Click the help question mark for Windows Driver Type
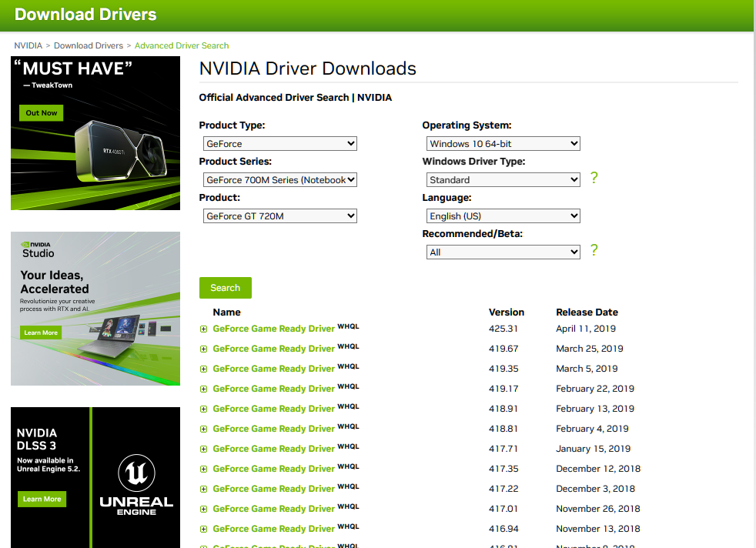The height and width of the screenshot is (548, 756). point(594,178)
